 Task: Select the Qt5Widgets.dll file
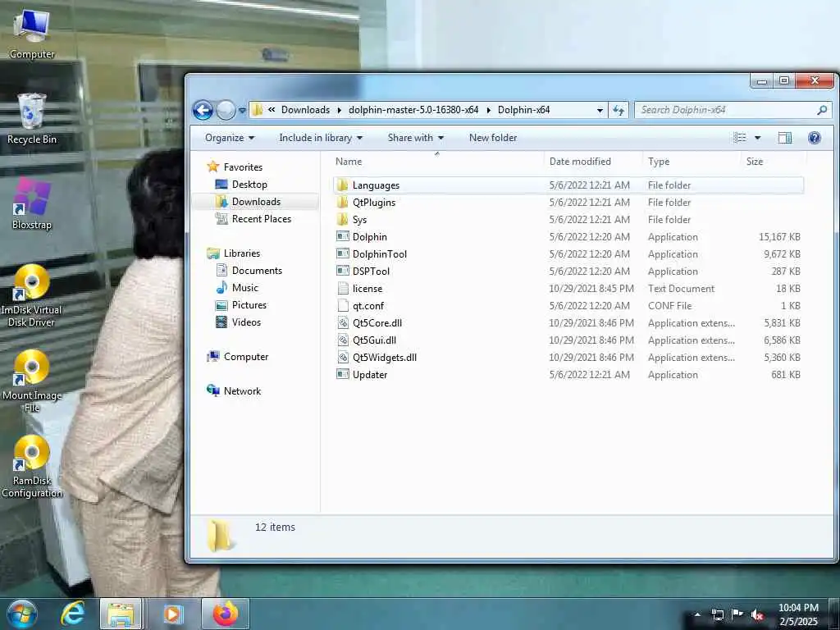568,358
